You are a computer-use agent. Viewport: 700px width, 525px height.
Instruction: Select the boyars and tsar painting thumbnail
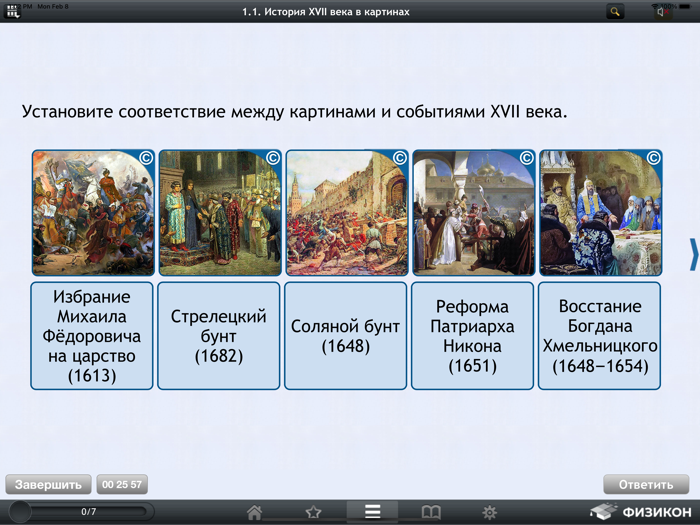tap(220, 212)
